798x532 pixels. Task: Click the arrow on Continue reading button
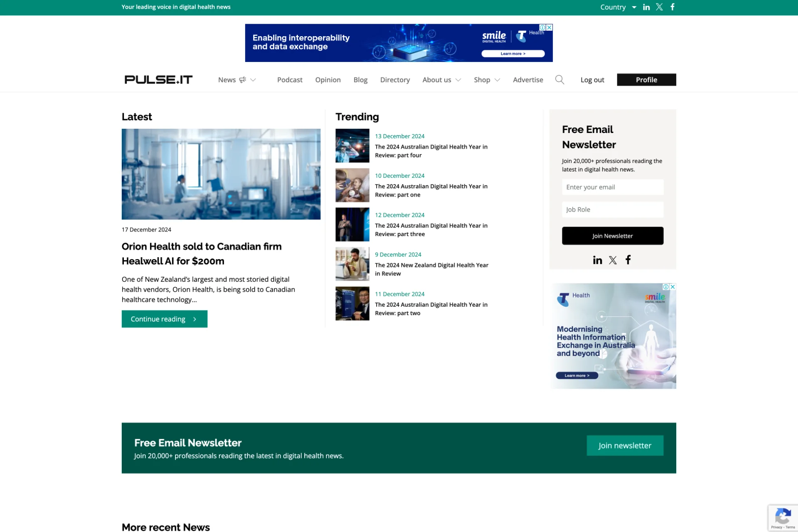tap(195, 319)
